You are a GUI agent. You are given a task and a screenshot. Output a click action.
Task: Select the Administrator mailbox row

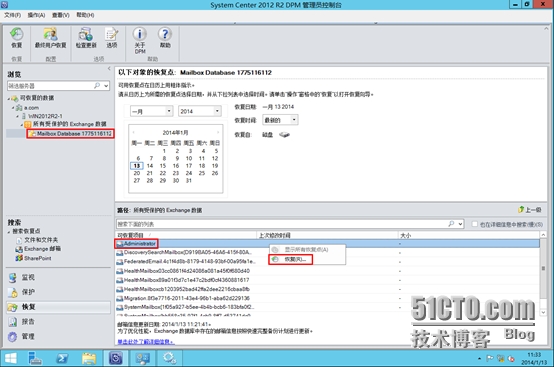[x=328, y=243]
